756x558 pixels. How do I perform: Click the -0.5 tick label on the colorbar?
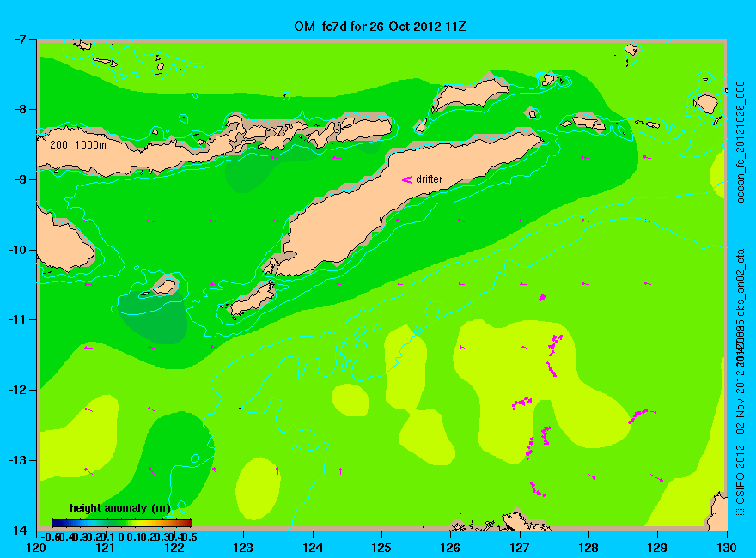pyautogui.click(x=50, y=537)
